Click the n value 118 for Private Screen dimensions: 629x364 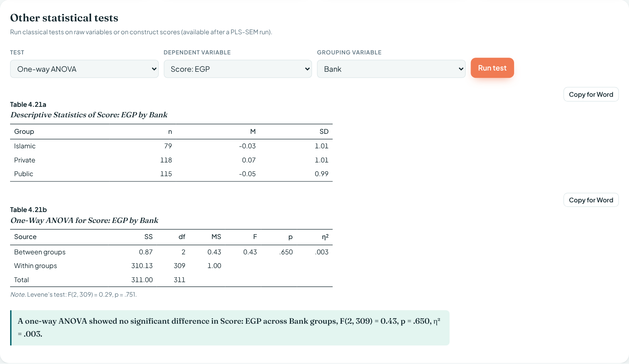point(166,160)
